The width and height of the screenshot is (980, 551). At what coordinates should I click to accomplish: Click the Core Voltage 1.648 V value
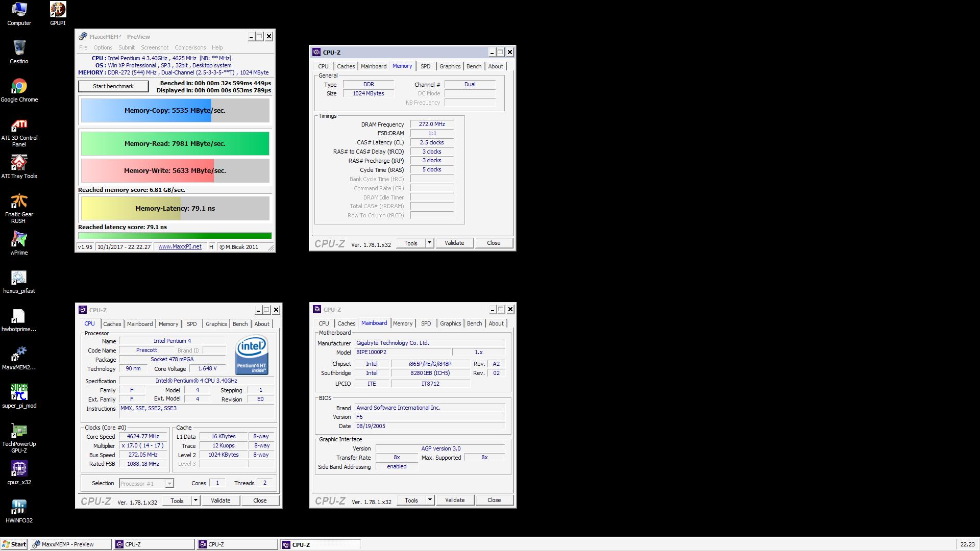click(x=207, y=368)
